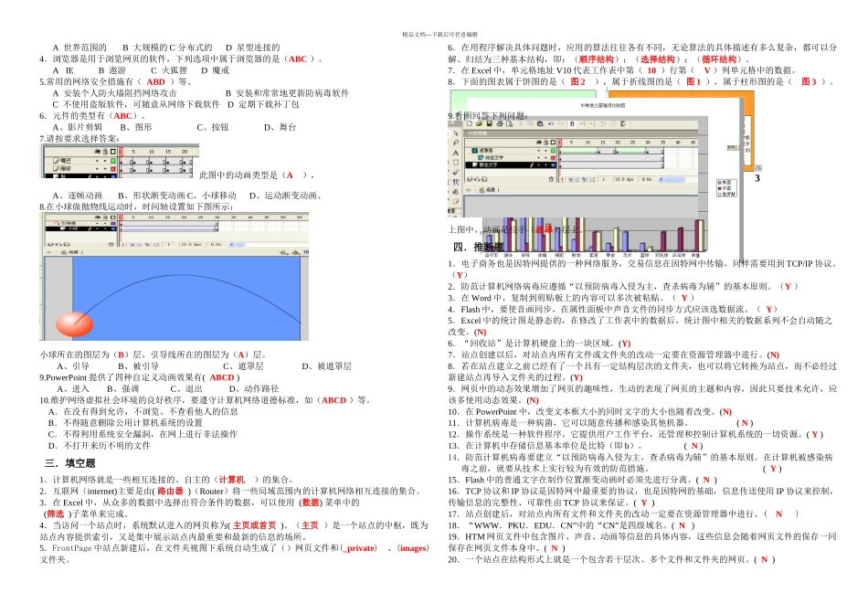
Task: Toggle visibility dot of 遮罩层 layer
Action: [x=539, y=151]
